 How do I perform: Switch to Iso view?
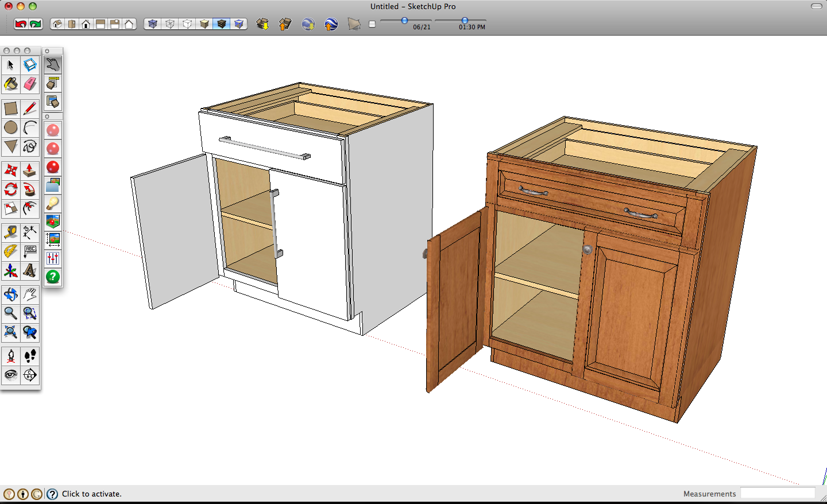click(57, 24)
